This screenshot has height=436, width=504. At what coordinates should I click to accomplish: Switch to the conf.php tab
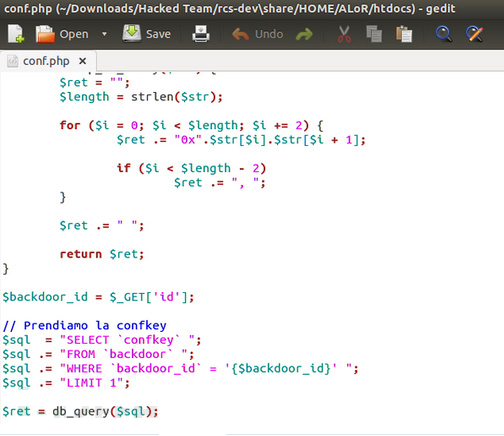48,61
